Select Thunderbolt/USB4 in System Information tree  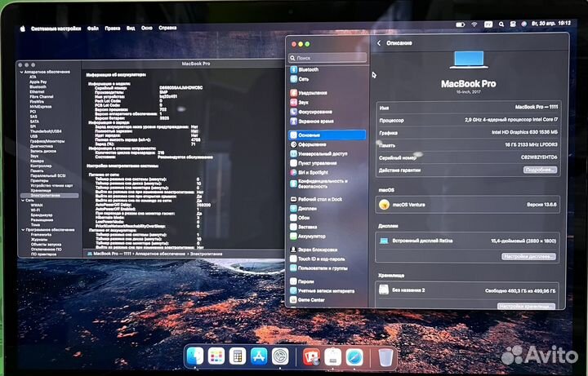click(46, 131)
